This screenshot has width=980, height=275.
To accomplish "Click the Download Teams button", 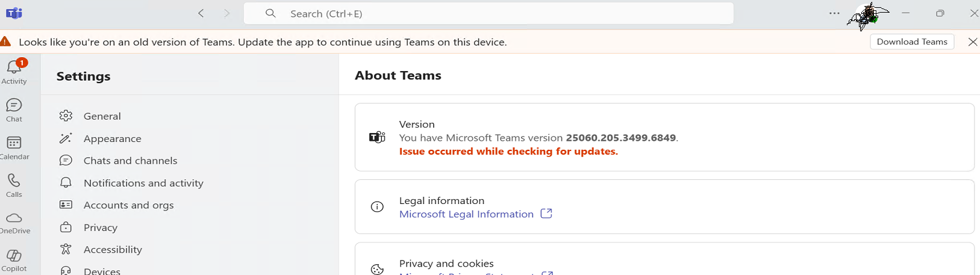I will [x=911, y=42].
